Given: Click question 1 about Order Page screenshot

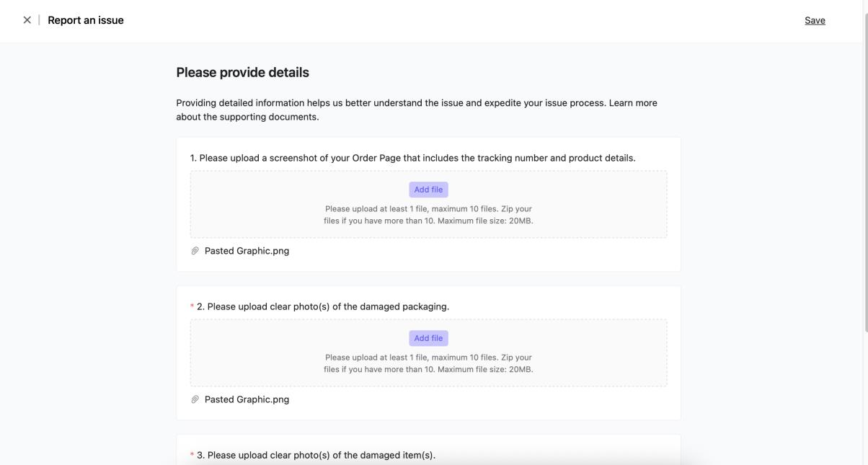Looking at the screenshot, I should [412, 158].
